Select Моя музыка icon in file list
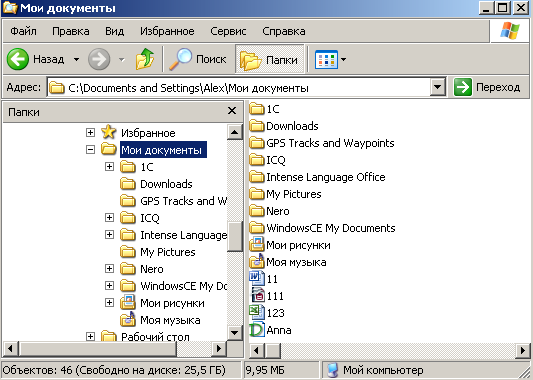 257,262
